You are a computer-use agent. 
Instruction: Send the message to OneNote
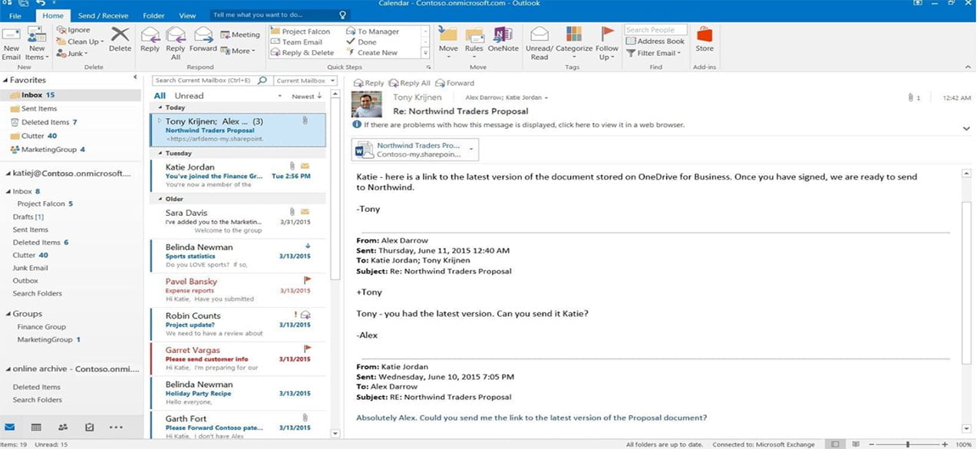point(503,40)
